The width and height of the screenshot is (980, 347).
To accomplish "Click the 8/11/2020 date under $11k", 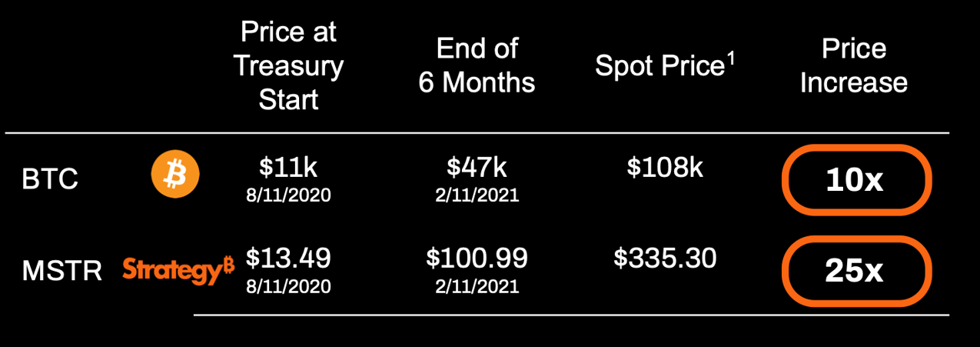I will tap(288, 195).
